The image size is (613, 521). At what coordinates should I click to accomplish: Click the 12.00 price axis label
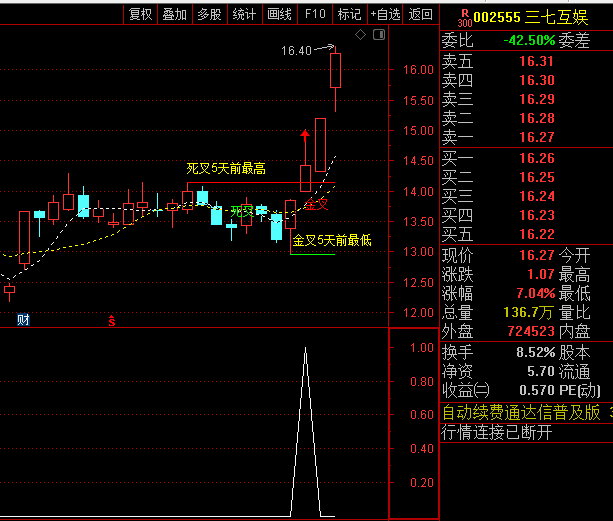(418, 313)
